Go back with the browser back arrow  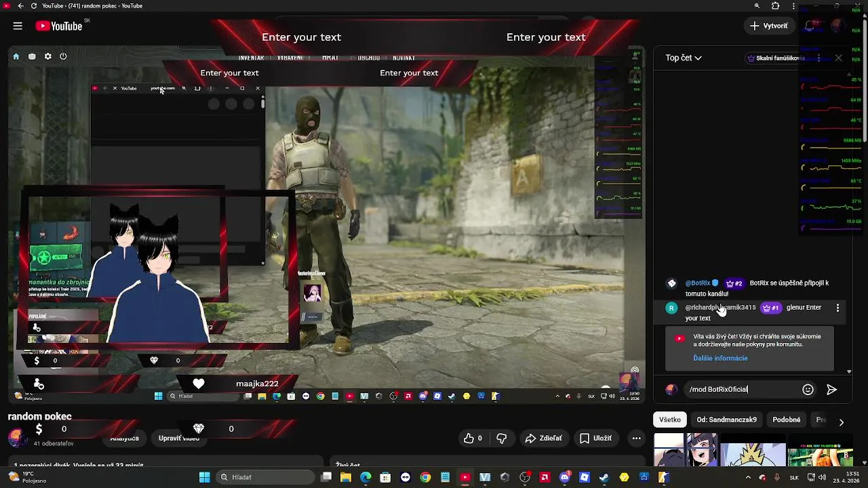[21, 6]
